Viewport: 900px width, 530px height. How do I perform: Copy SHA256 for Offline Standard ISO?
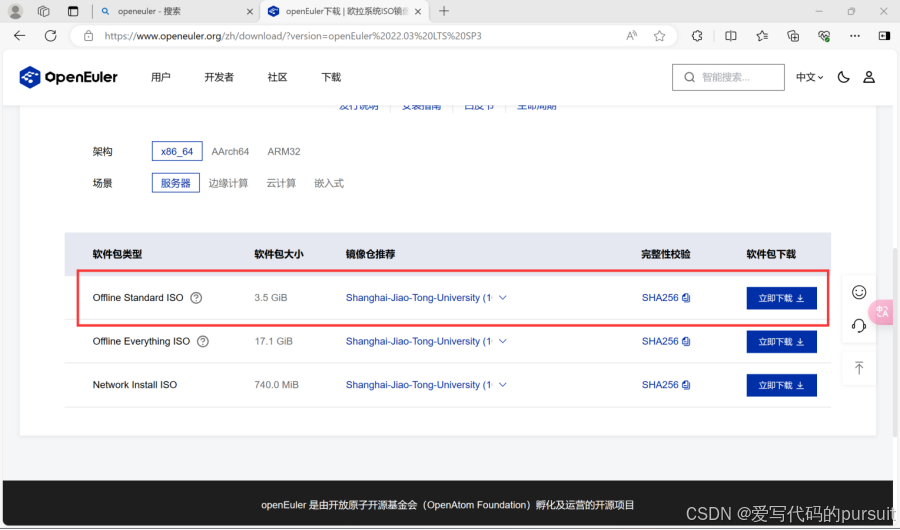(x=686, y=297)
